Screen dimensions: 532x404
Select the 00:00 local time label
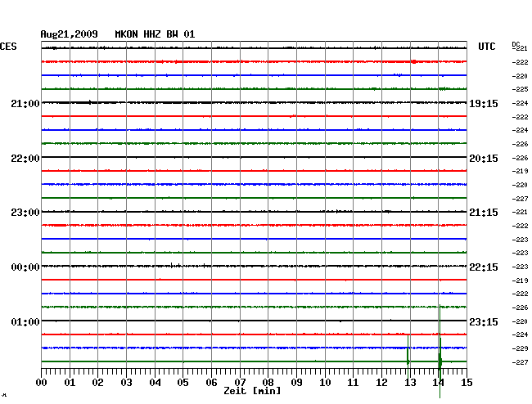coord(25,267)
